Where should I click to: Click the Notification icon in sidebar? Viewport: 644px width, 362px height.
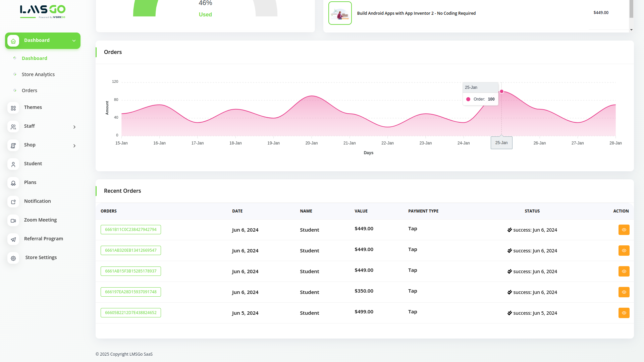[13, 202]
